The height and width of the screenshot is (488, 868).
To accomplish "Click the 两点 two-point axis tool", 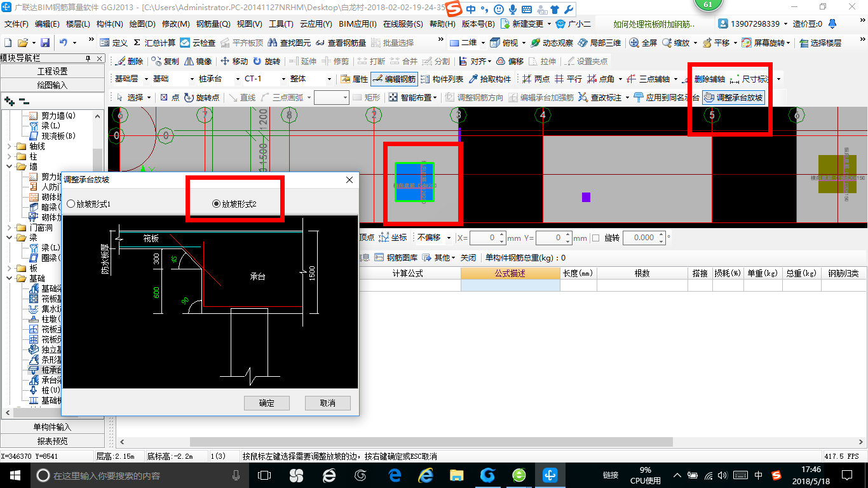I will point(536,79).
